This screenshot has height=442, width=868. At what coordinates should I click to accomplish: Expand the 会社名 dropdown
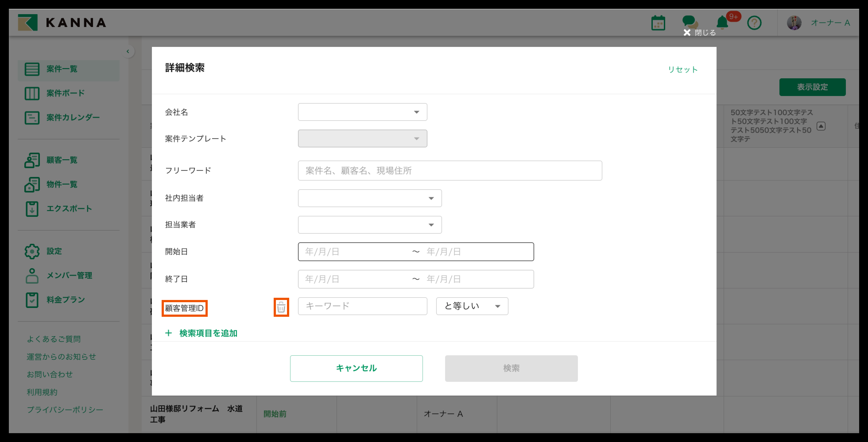362,112
